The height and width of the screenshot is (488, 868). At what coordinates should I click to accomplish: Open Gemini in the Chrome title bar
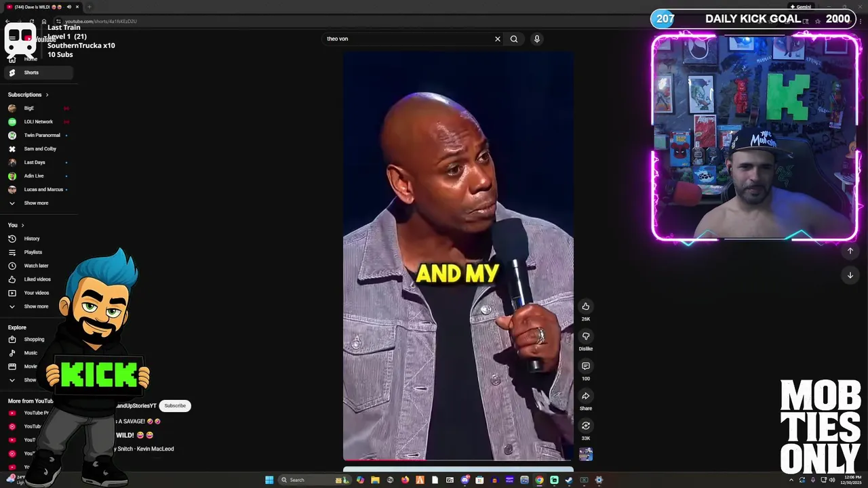coord(802,7)
